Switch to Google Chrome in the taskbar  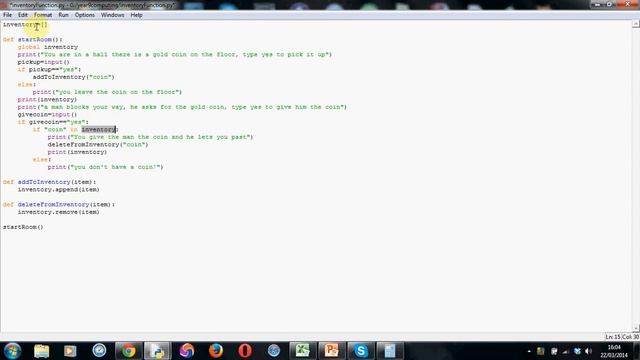[x=128, y=351]
